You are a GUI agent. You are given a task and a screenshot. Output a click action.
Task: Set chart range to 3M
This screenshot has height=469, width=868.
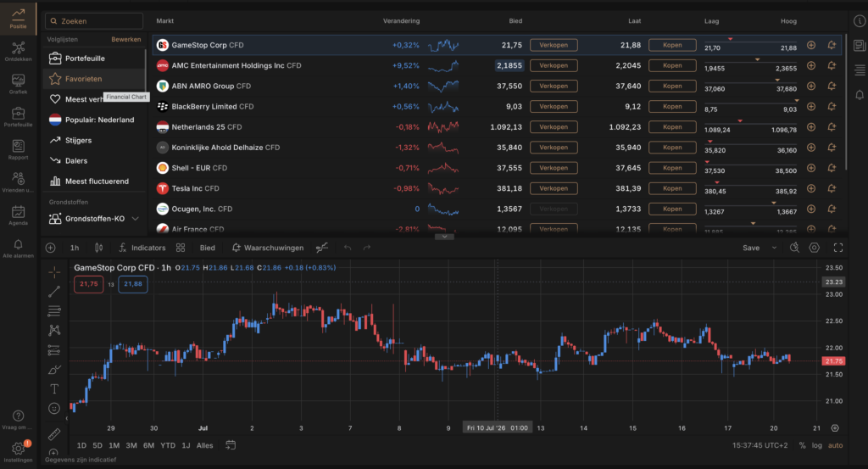point(131,445)
